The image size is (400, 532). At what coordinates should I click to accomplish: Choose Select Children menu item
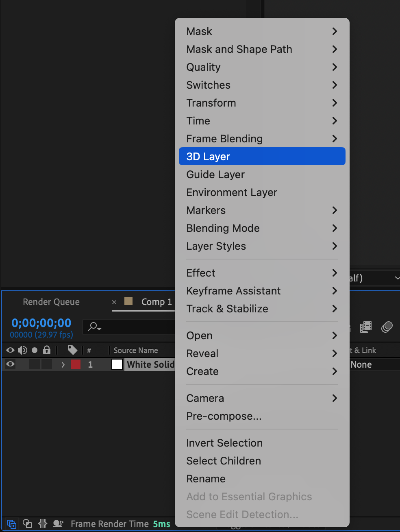point(262,461)
